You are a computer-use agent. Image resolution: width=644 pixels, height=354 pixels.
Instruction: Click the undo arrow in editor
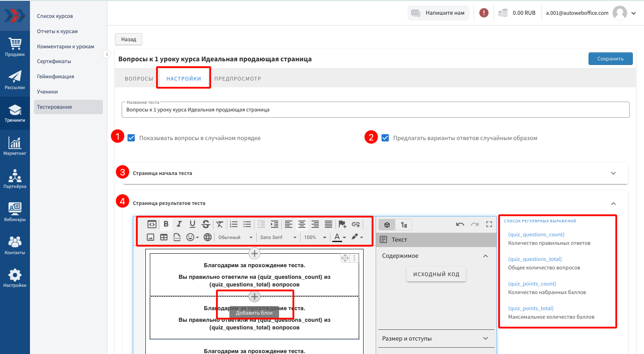460,224
